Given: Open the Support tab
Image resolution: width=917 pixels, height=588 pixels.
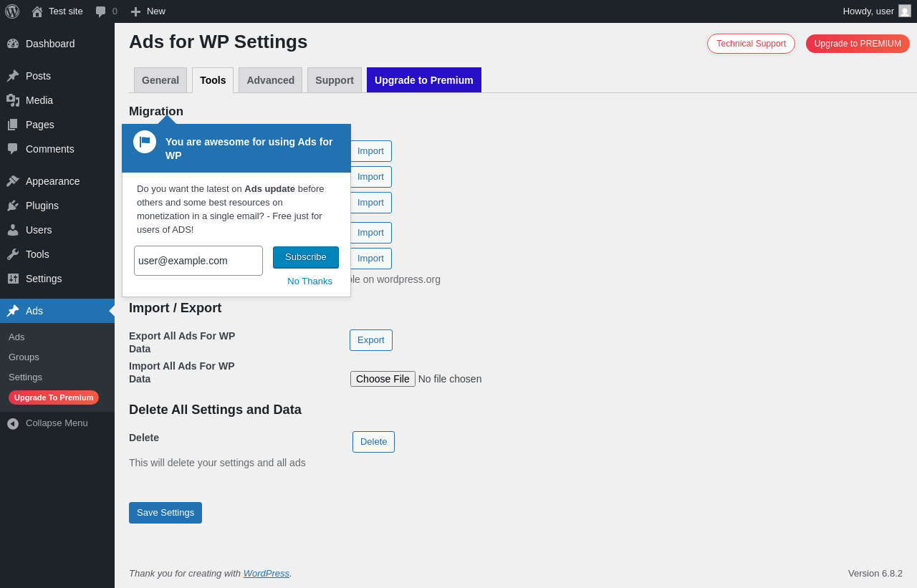Looking at the screenshot, I should [335, 80].
